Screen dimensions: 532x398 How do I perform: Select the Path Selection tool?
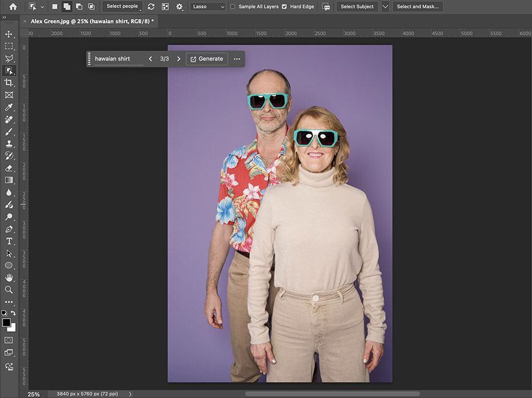click(x=9, y=254)
